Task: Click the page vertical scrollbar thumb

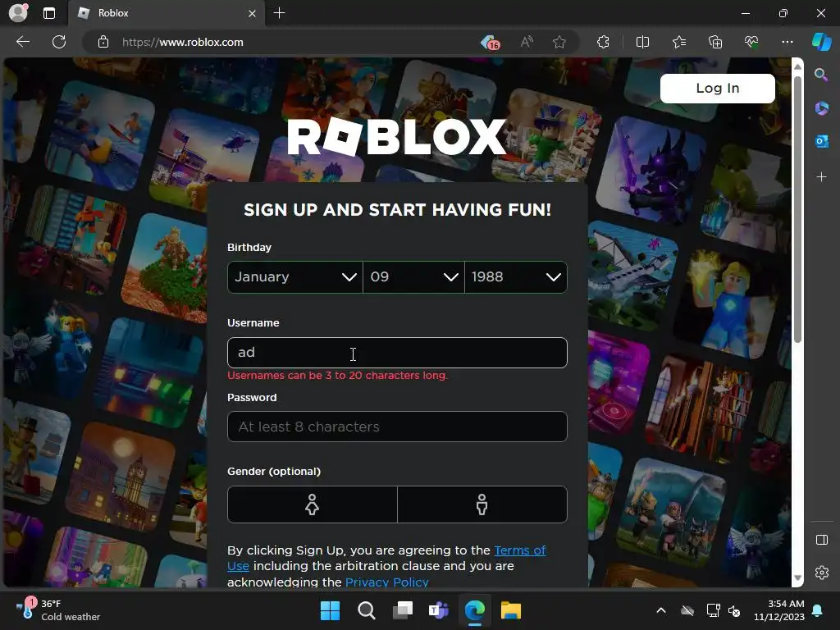Action: click(797, 209)
